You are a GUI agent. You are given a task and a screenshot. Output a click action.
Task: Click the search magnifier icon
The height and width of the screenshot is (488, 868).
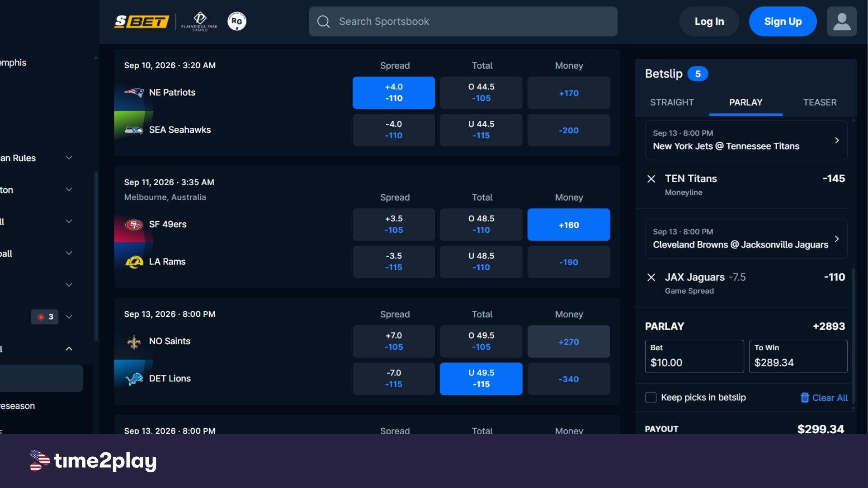pos(323,22)
